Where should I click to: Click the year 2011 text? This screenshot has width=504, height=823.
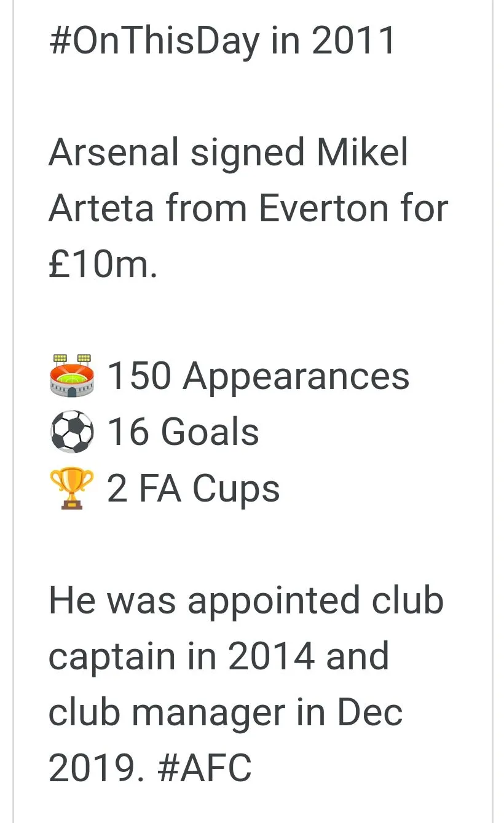click(353, 41)
